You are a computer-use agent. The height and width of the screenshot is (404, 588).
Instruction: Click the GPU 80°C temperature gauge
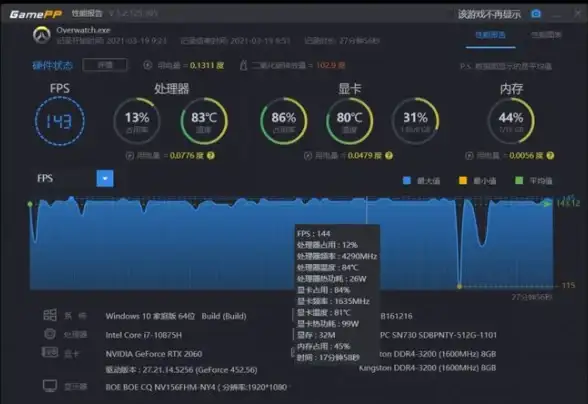click(x=350, y=121)
